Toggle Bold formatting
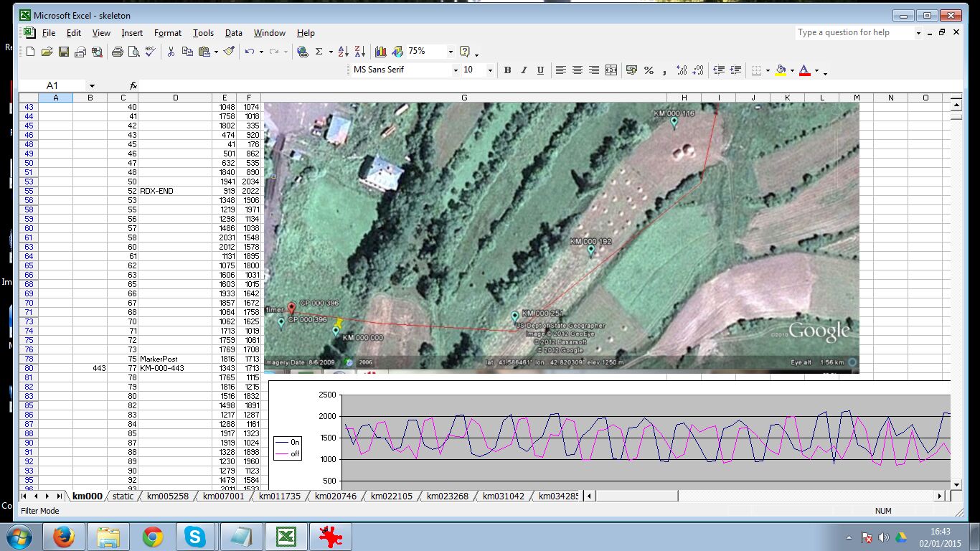Viewport: 980px width, 551px height. (x=507, y=70)
